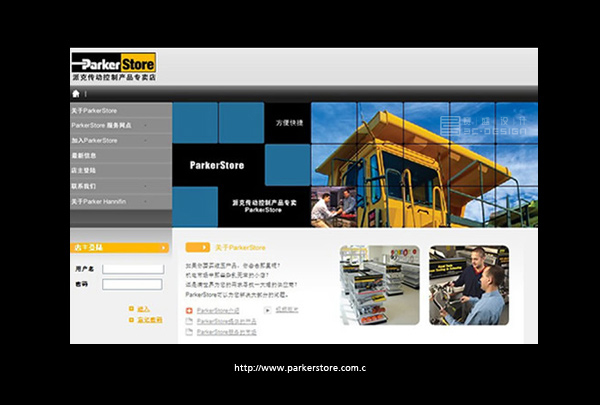Click the document icon beside third ParkerStore link

click(x=189, y=332)
